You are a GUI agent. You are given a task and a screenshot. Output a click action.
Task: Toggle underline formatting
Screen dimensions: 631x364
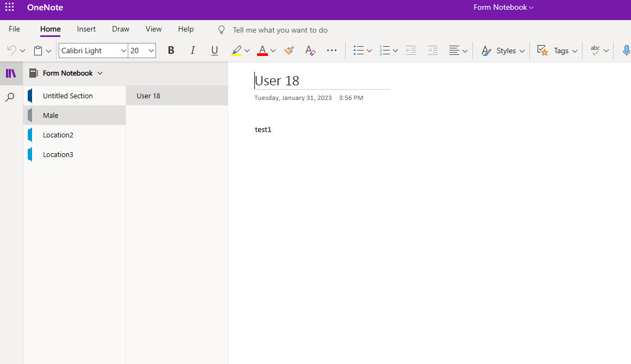214,50
